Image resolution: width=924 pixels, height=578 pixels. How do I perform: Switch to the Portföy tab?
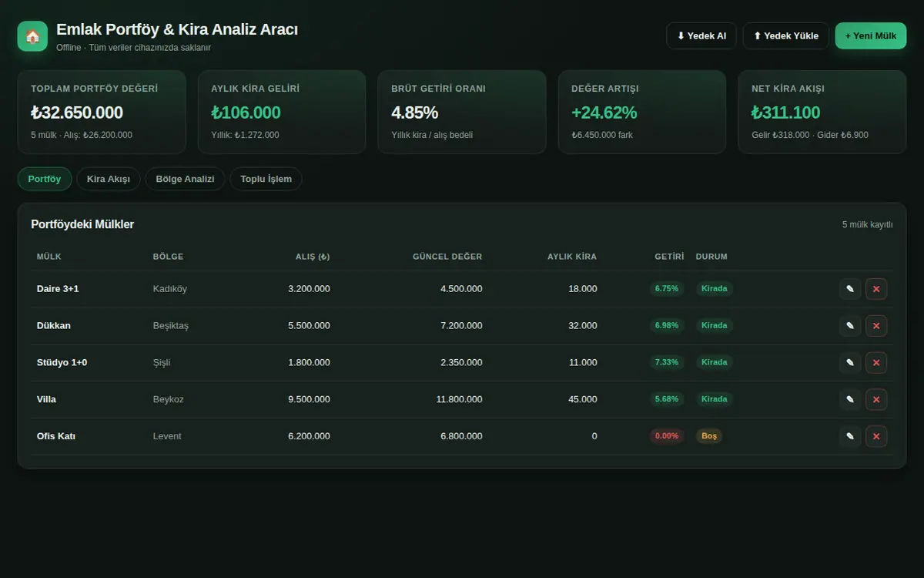click(45, 179)
